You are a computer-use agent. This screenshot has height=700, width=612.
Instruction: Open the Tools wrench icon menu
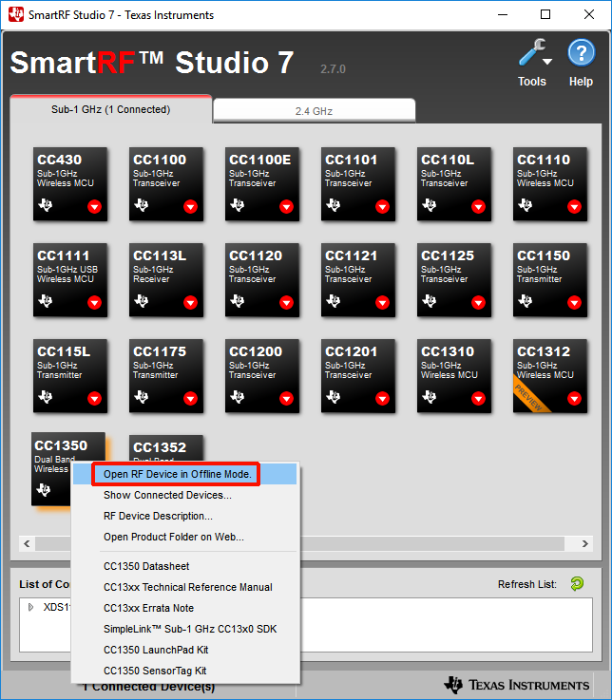click(530, 54)
